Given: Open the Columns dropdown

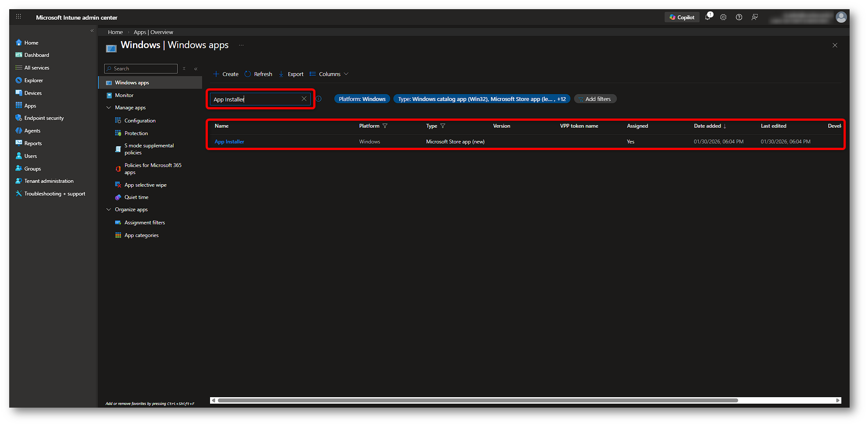Looking at the screenshot, I should coord(329,74).
